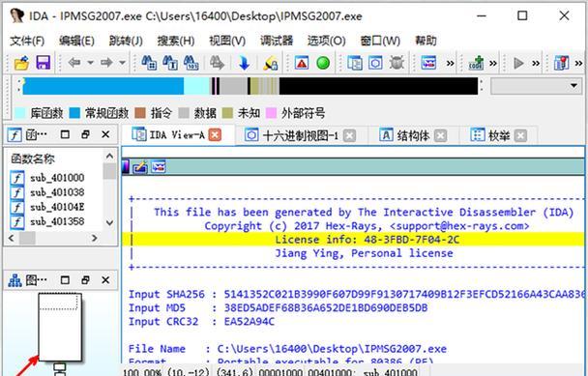Maximize the functions panel
Viewport: 588px width, 376px height.
(65, 134)
